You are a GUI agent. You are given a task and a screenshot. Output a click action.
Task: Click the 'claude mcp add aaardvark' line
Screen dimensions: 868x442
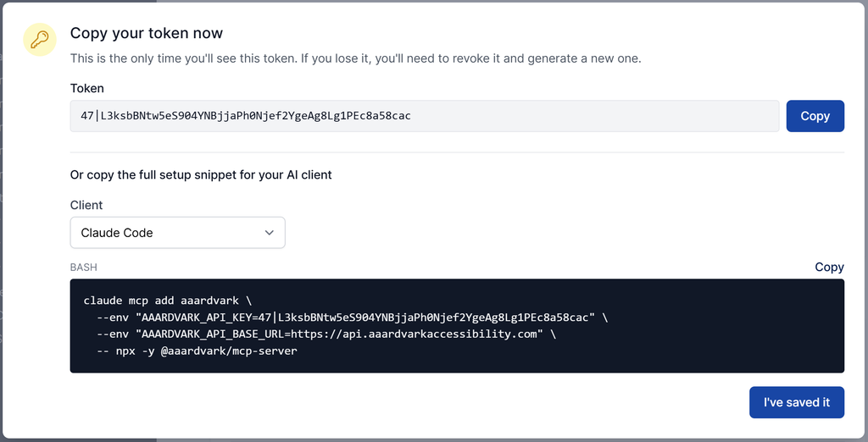[168, 301]
